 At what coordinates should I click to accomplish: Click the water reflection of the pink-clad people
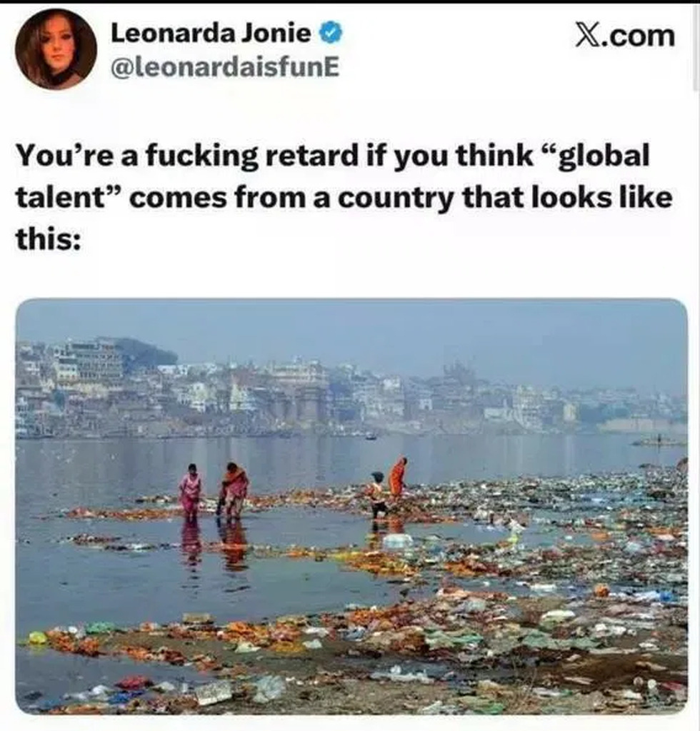pos(214,545)
